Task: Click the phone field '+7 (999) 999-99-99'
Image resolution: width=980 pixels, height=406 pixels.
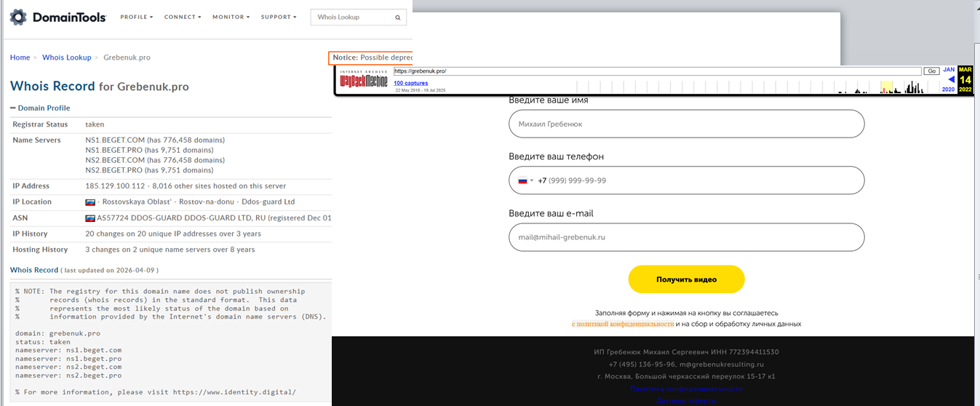Action: click(x=686, y=180)
